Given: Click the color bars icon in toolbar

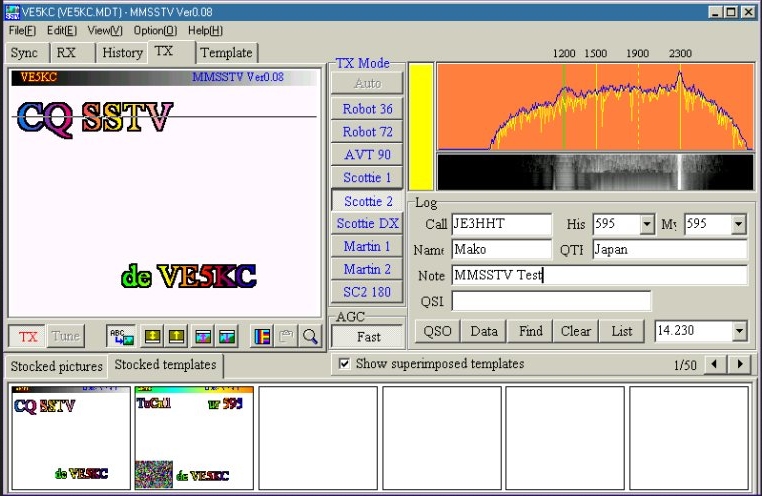Looking at the screenshot, I should 262,336.
